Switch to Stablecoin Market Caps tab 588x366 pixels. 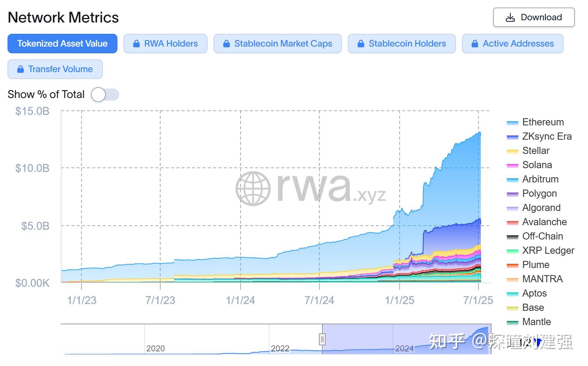point(278,44)
